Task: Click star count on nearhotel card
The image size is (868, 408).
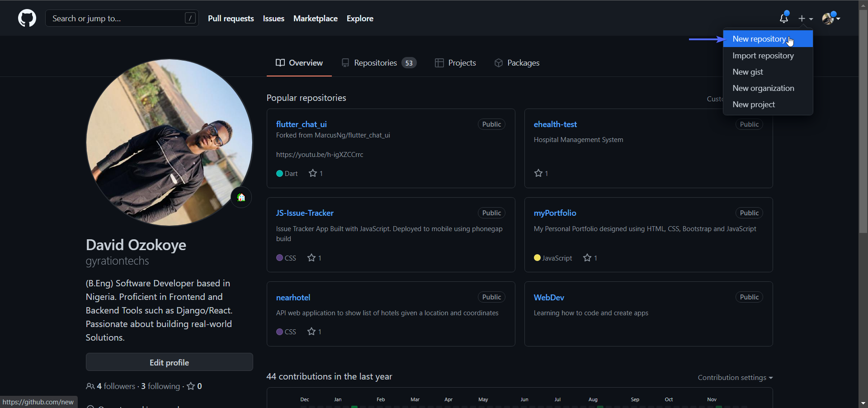Action: pos(314,332)
